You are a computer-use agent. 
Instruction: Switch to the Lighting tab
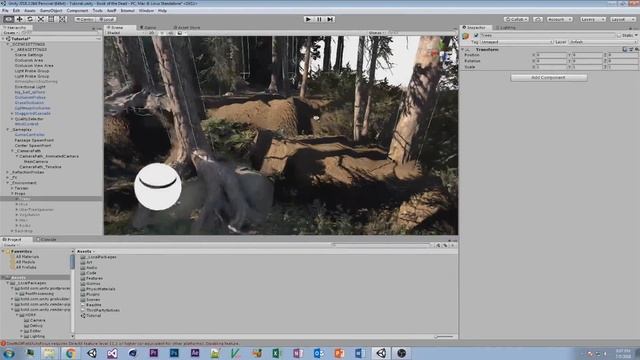point(505,28)
